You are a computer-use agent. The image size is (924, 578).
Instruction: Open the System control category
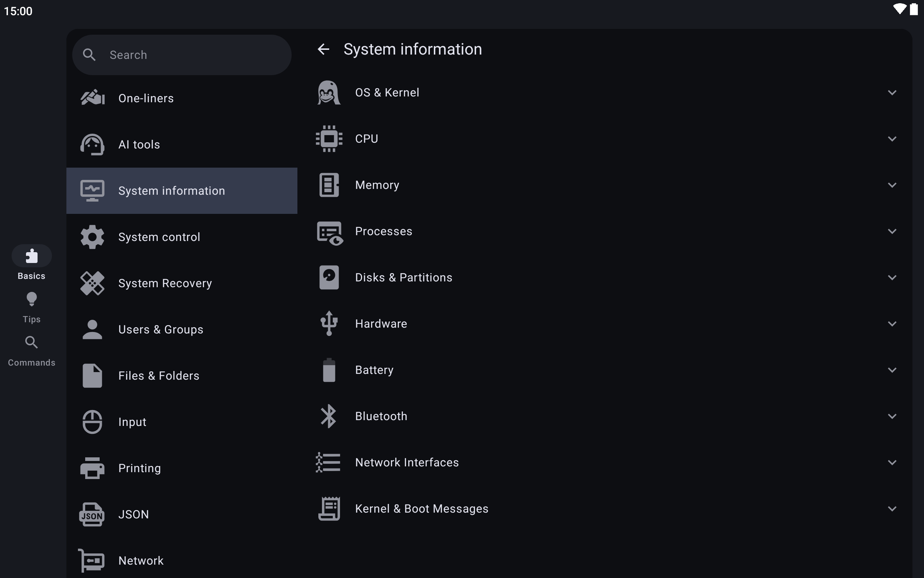(x=182, y=237)
